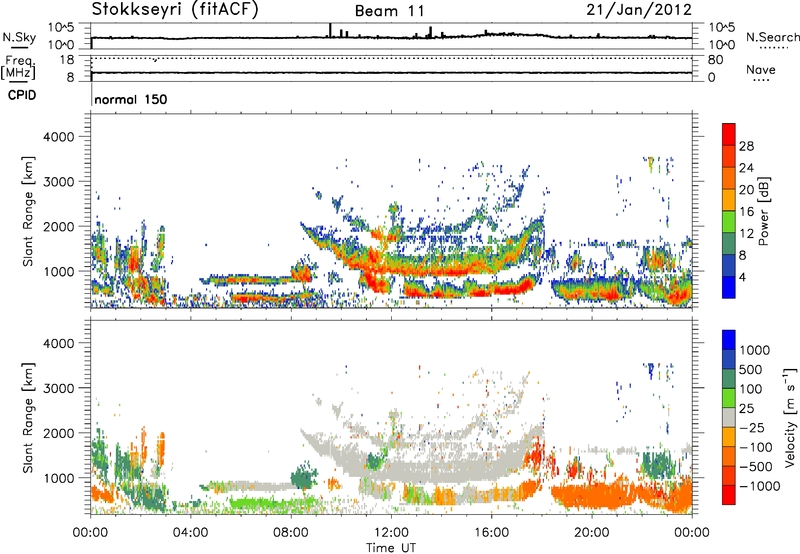
Task: Click the 'N.Sky' label
Action: point(19,37)
